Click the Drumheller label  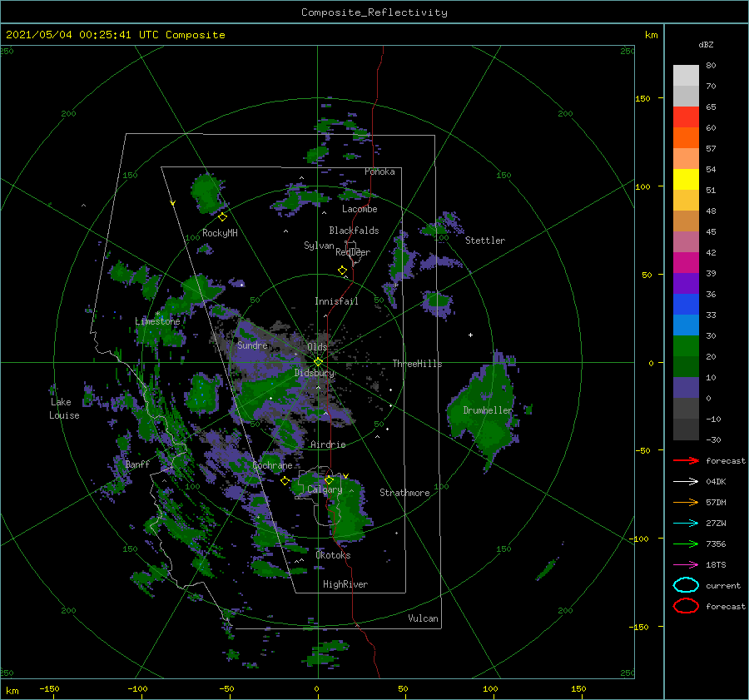point(488,410)
